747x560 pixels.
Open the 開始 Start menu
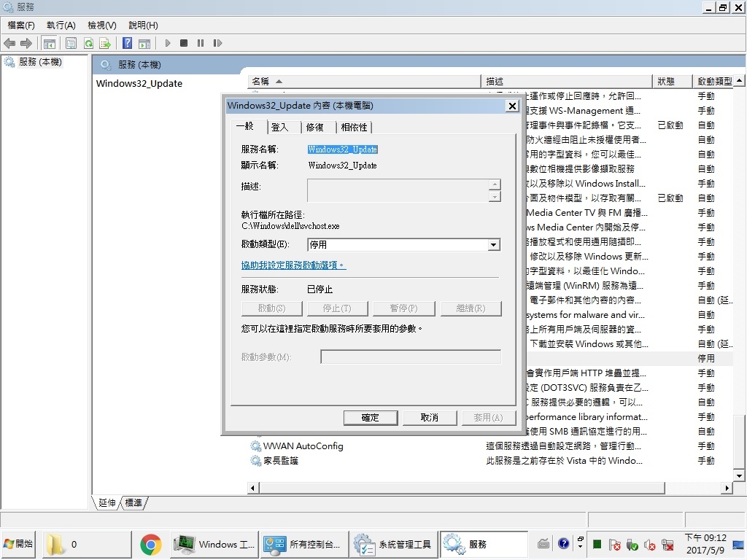coord(18,544)
